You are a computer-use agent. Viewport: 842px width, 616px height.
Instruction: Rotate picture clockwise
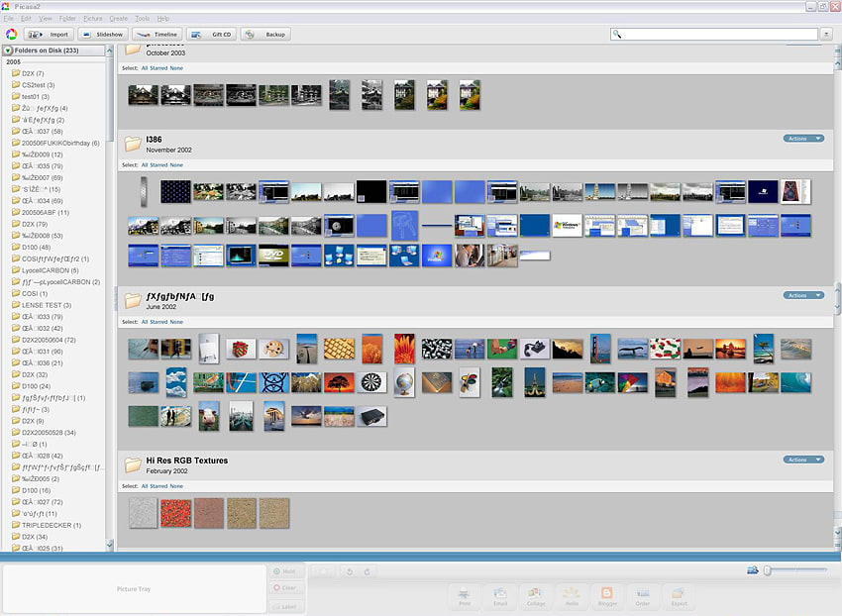tap(368, 572)
